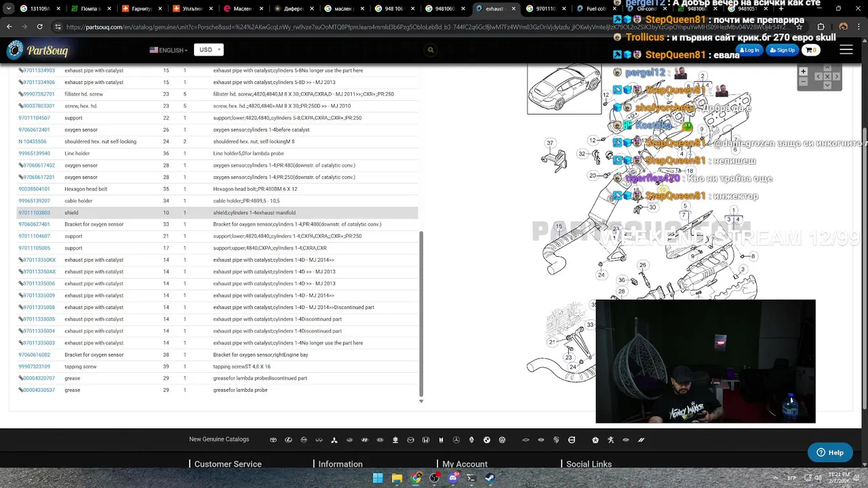Click the Customer Service footer heading
The height and width of the screenshot is (488, 868).
pos(228,464)
